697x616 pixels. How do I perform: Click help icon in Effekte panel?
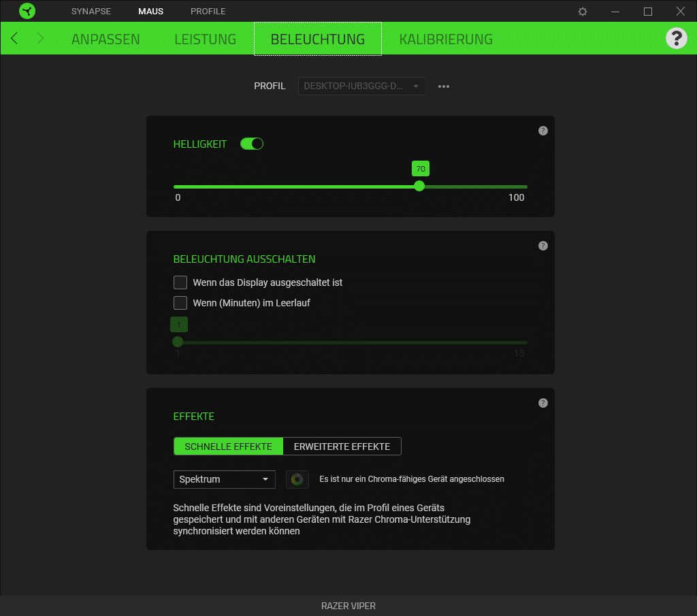point(542,403)
